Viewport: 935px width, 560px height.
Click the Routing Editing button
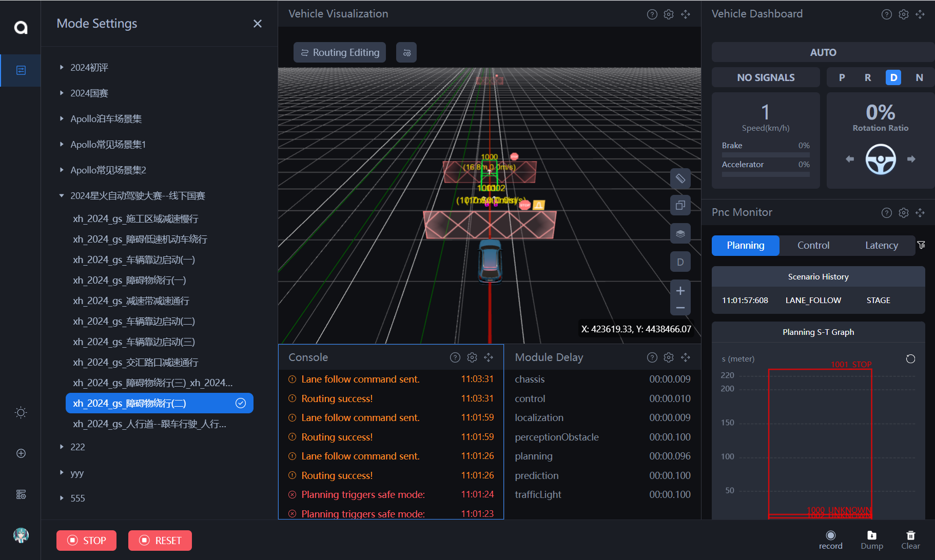[x=340, y=53]
